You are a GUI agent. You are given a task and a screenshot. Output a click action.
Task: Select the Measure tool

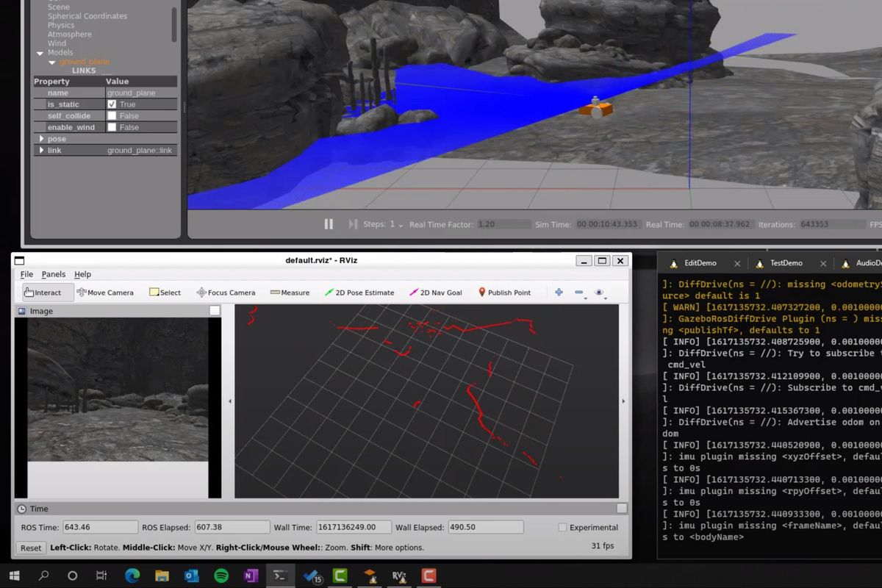tap(290, 292)
